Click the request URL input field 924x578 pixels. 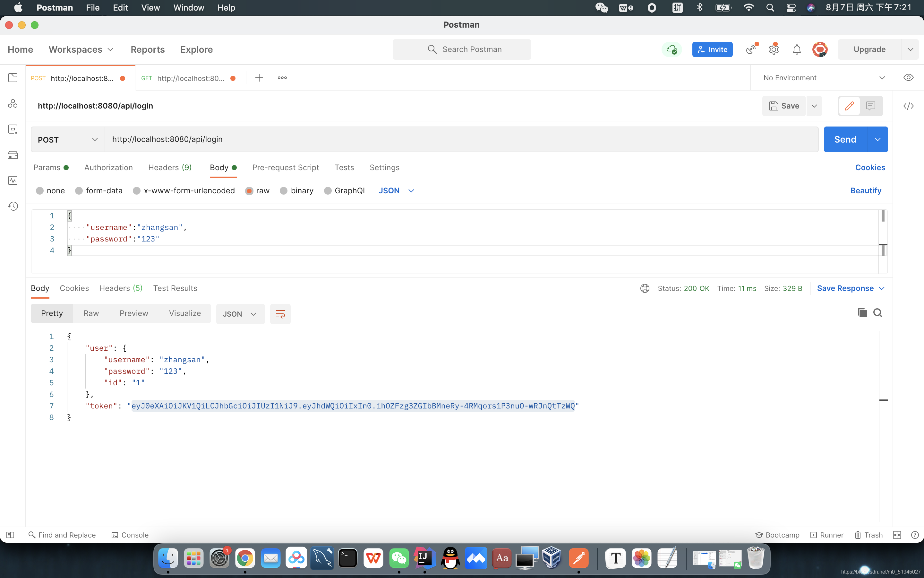pyautogui.click(x=461, y=140)
